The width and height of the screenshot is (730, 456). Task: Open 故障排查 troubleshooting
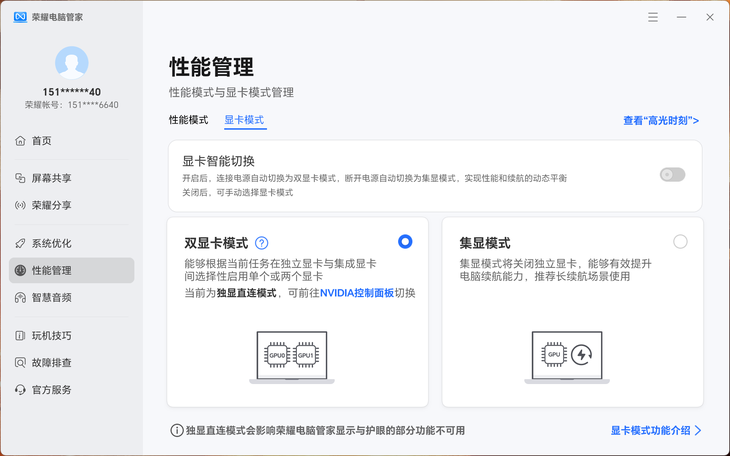[x=71, y=362]
